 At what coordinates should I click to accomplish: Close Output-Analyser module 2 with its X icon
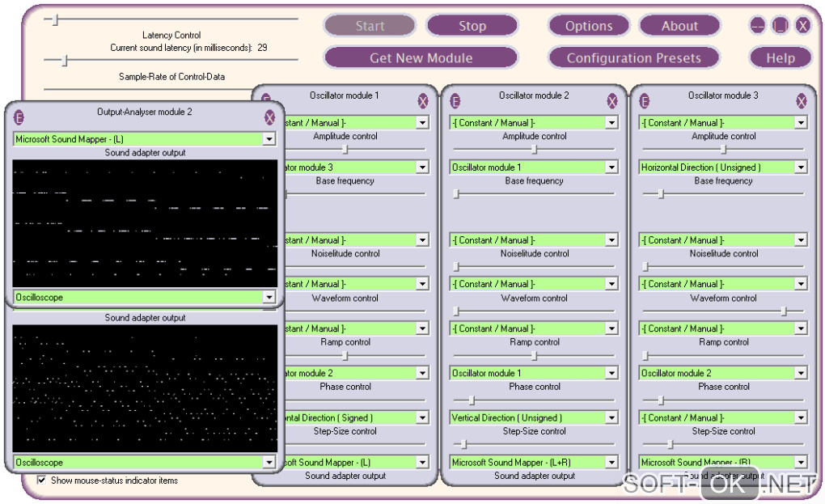[x=270, y=117]
